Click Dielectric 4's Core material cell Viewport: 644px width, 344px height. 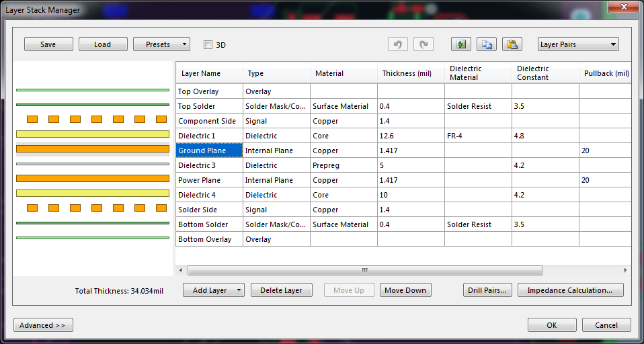tap(344, 195)
